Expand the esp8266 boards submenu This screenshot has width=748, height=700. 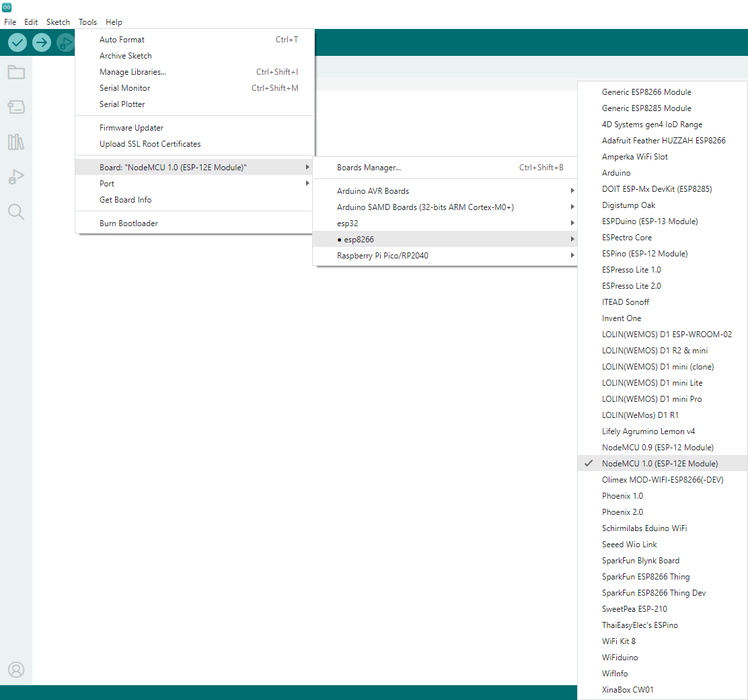tap(445, 240)
